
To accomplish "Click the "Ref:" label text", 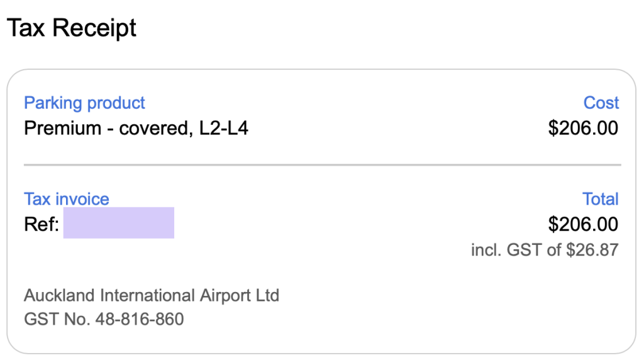I will click(x=42, y=224).
